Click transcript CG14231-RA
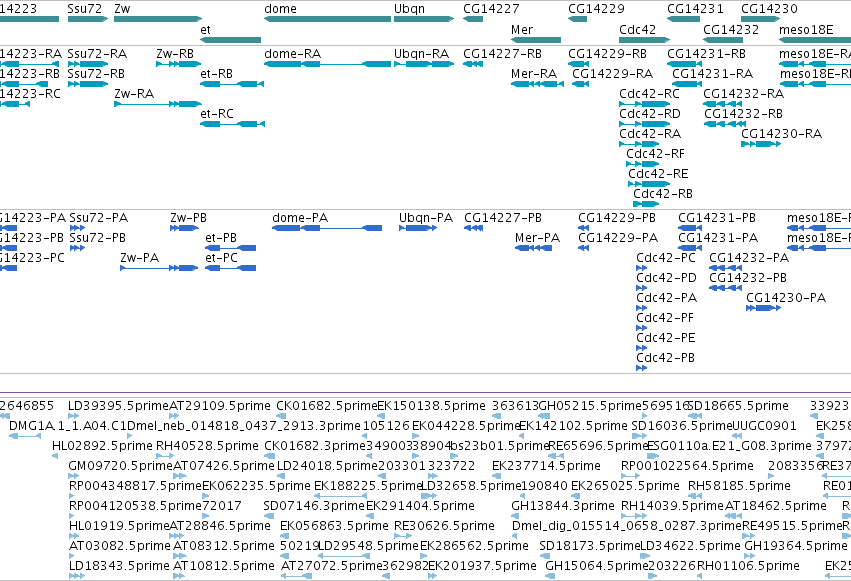This screenshot has height=581, width=851. pos(687,84)
